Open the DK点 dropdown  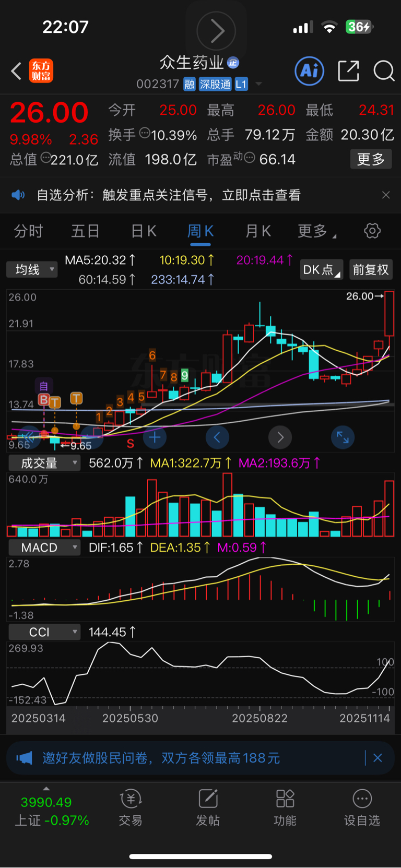322,269
